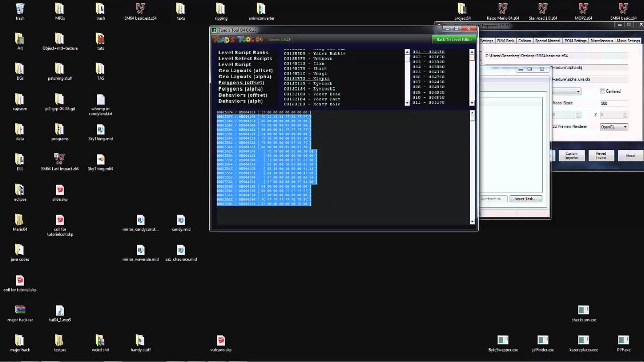
Task: Open the Object+mtl+texture folder
Action: point(60,39)
